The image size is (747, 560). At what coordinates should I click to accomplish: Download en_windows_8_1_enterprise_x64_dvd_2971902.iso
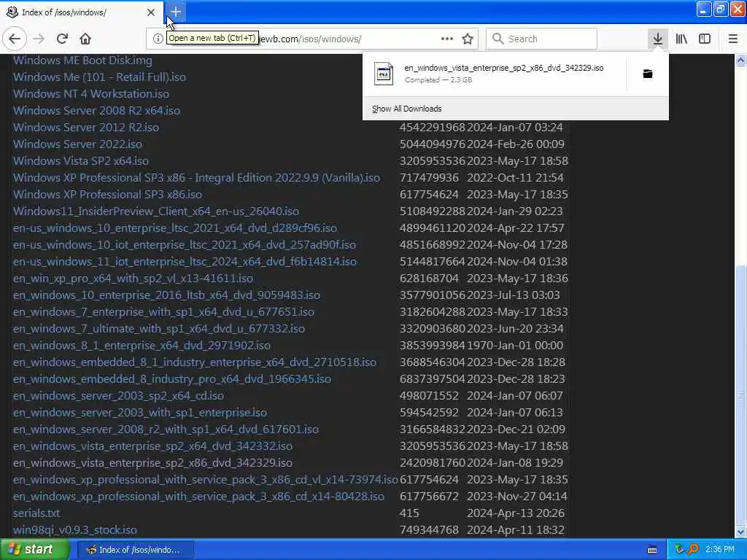point(142,345)
